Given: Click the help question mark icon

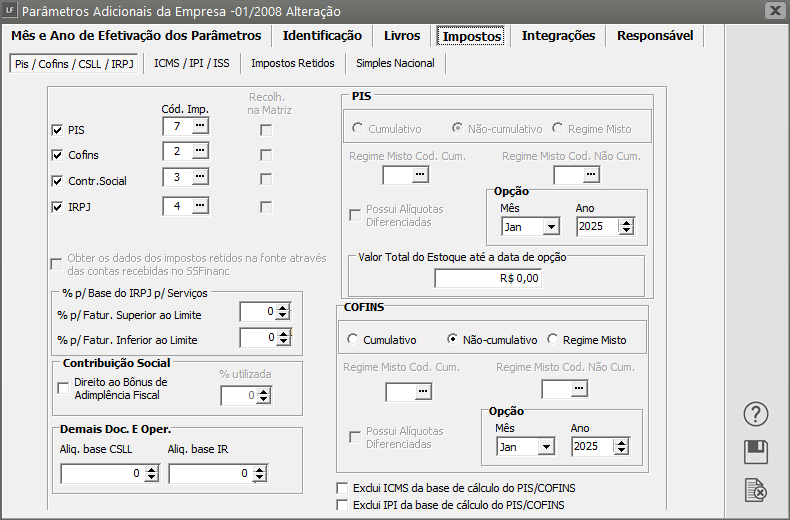Looking at the screenshot, I should point(756,414).
